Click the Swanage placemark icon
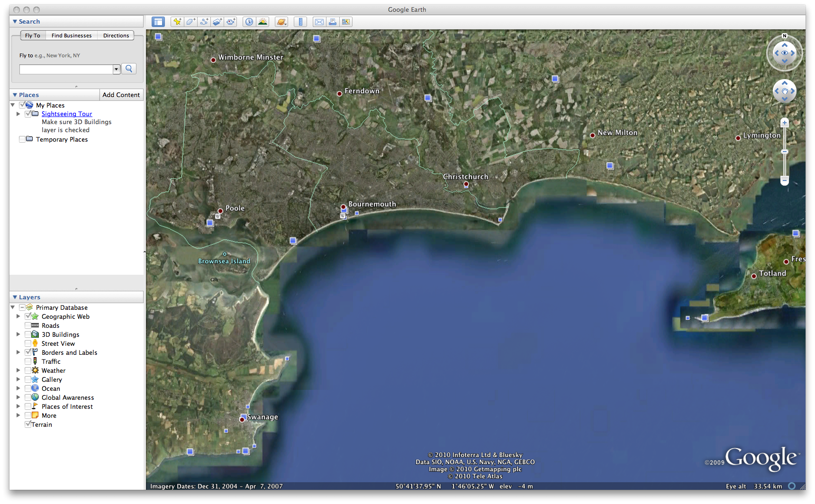Viewport: 815px width, 504px height. point(242,419)
